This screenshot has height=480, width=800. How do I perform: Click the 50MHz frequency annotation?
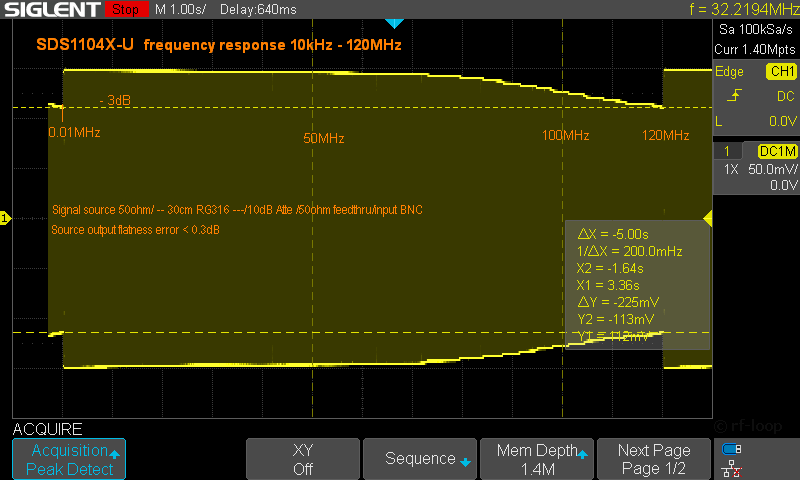[323, 138]
